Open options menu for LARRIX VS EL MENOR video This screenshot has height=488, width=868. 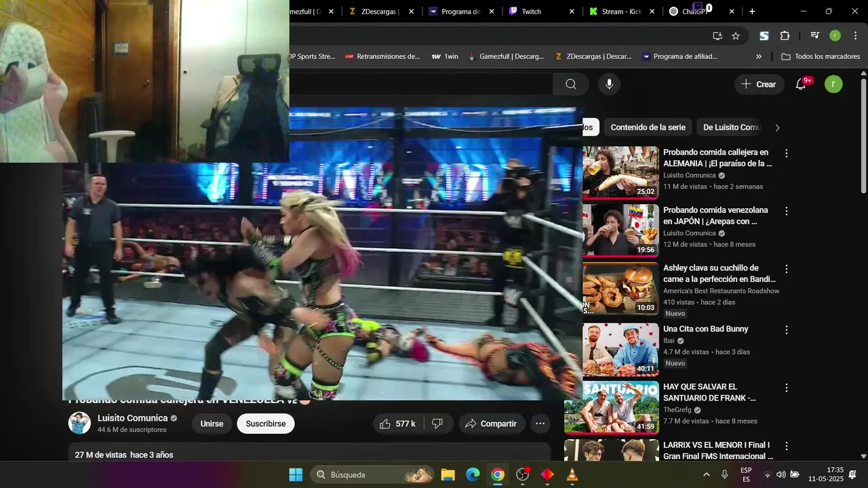coord(787,447)
